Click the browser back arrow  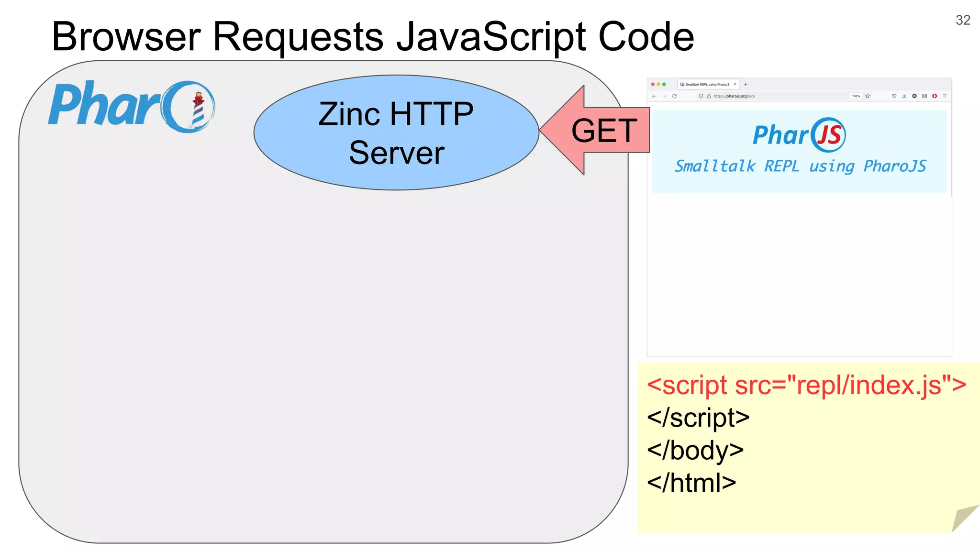click(x=654, y=96)
